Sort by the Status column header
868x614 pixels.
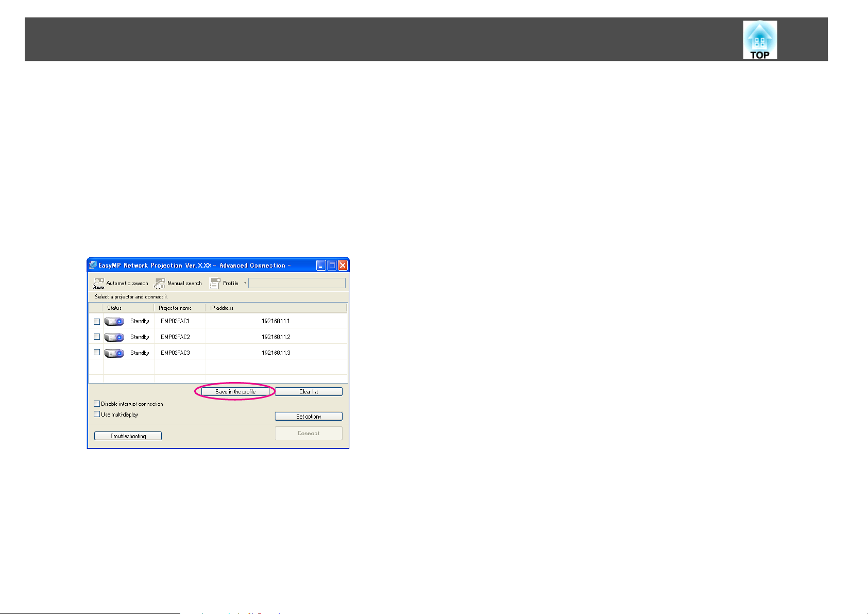[x=128, y=308]
